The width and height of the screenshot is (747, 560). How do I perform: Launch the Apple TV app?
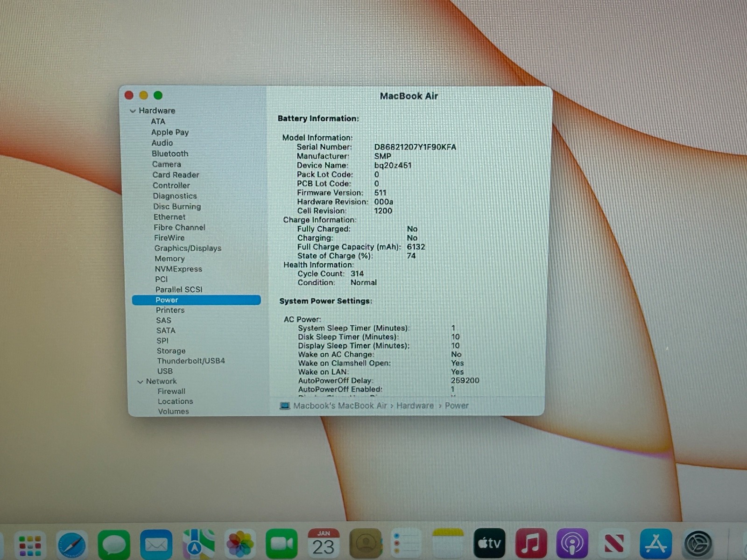coord(489,544)
